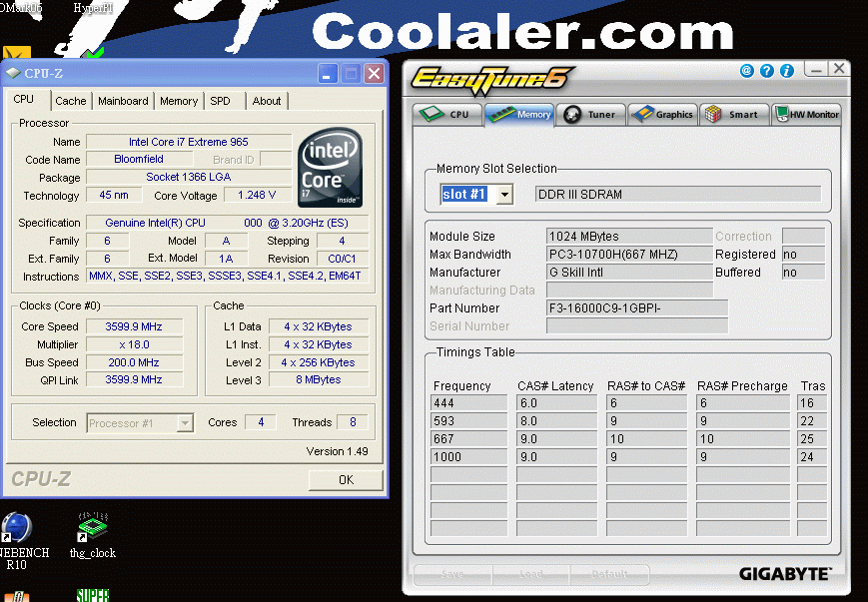Expand the Processor #1 selection dropdown
Screen dimensions: 868x602
tap(185, 423)
